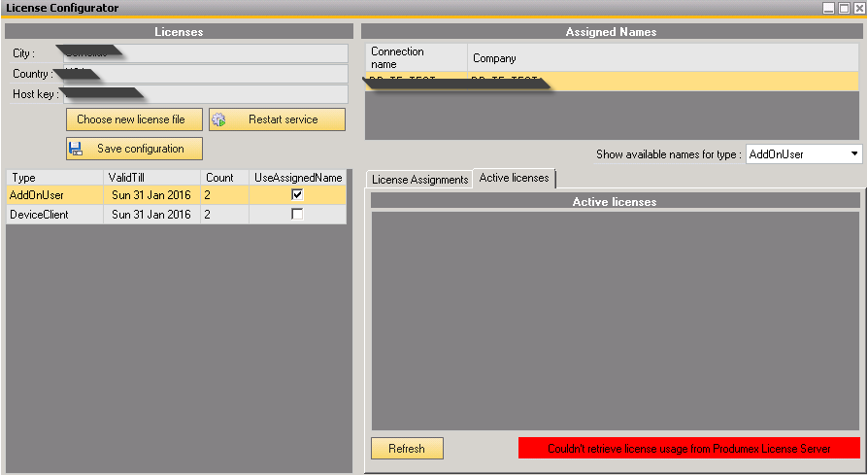The image size is (868, 475).
Task: Click the UseAssignedName column header
Action: (x=298, y=177)
